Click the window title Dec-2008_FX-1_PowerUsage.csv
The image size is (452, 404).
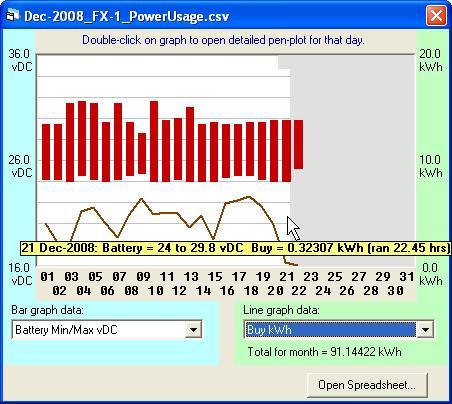coord(126,16)
